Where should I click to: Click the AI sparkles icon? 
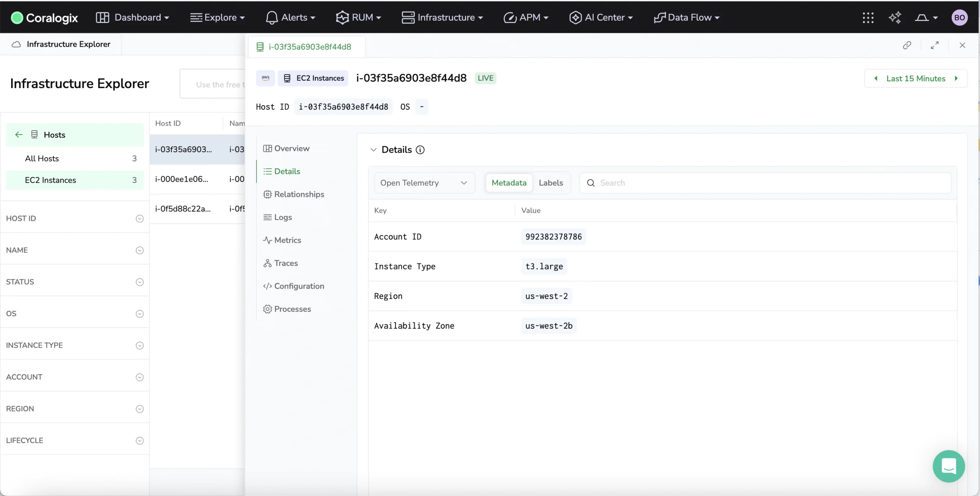tap(895, 18)
